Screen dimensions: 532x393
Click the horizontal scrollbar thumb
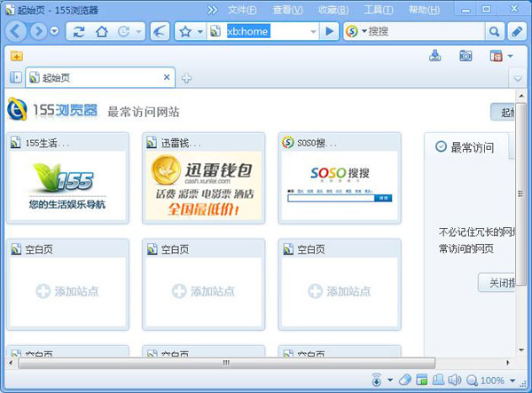tap(227, 363)
